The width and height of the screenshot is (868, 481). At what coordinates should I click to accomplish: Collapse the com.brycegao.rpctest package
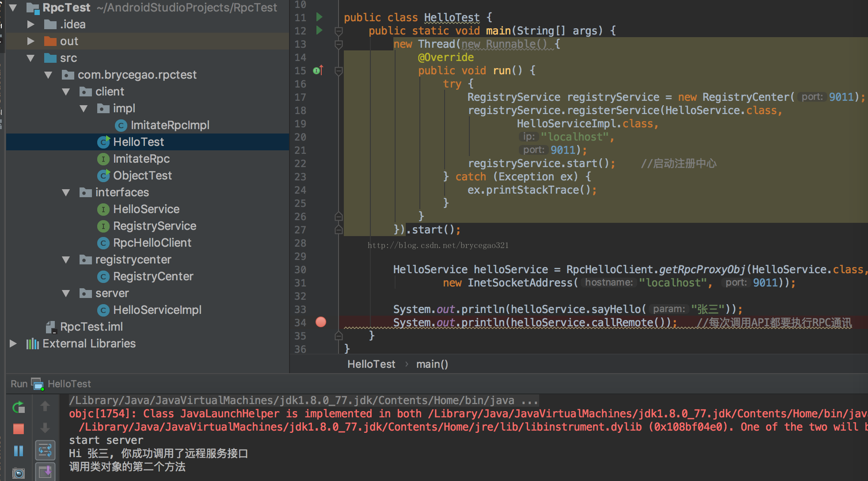pos(49,75)
